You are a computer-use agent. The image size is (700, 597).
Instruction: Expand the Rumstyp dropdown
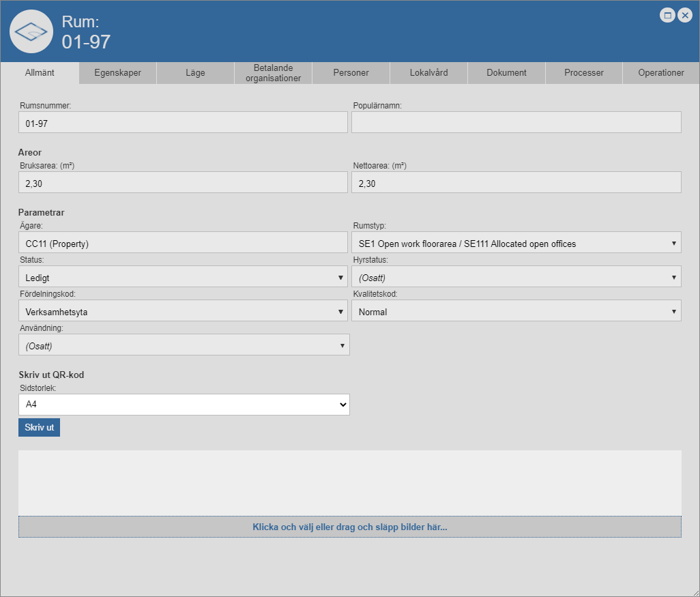click(x=516, y=243)
